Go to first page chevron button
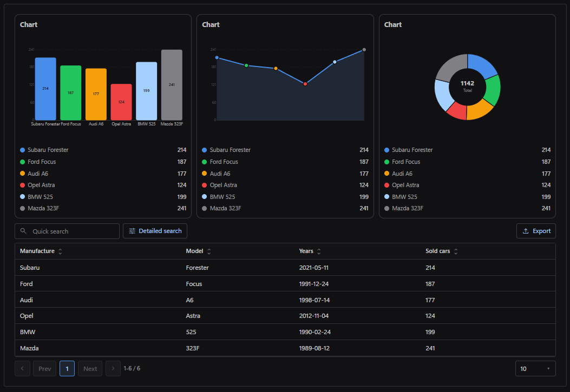The height and width of the screenshot is (392, 570). click(23, 368)
